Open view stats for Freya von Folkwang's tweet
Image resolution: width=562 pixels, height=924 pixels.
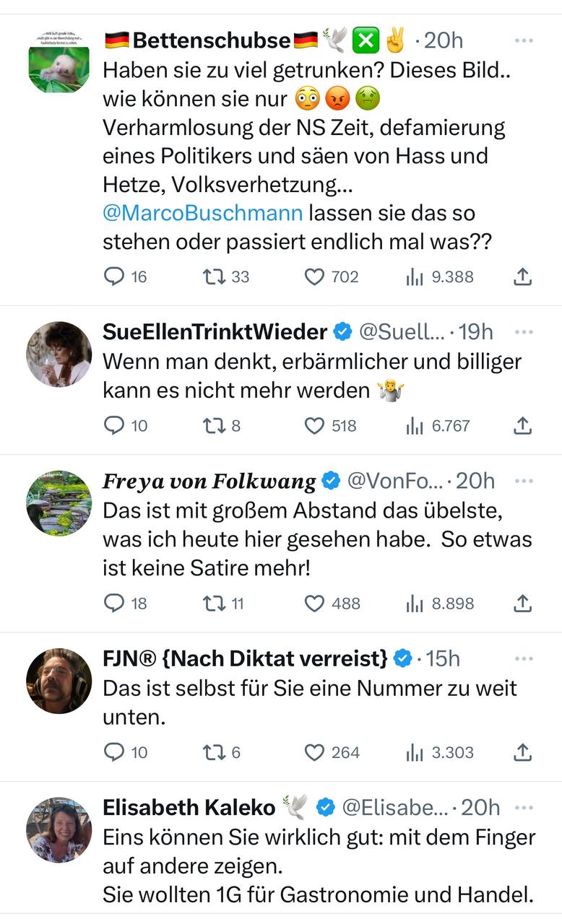click(x=414, y=603)
